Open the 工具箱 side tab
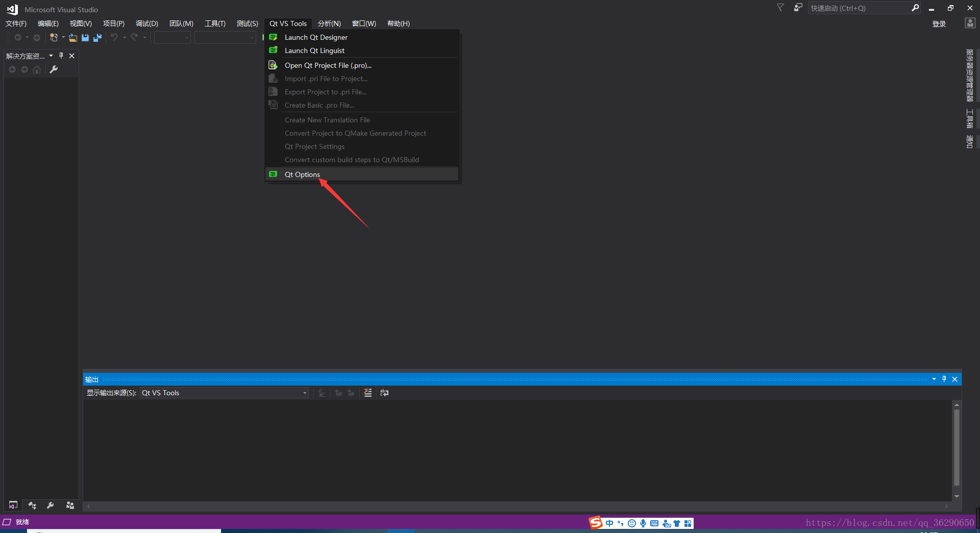This screenshot has width=980, height=533. click(969, 118)
